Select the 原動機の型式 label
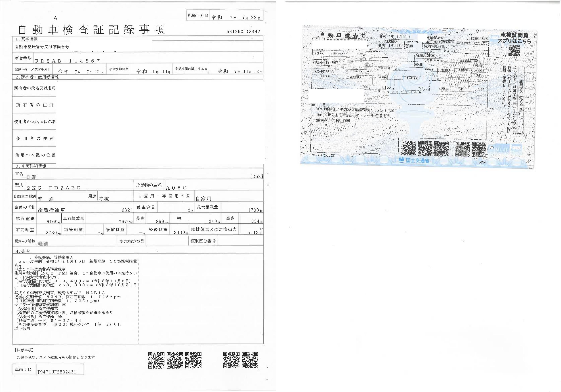Viewport: 561px width, 392px height. click(149, 185)
